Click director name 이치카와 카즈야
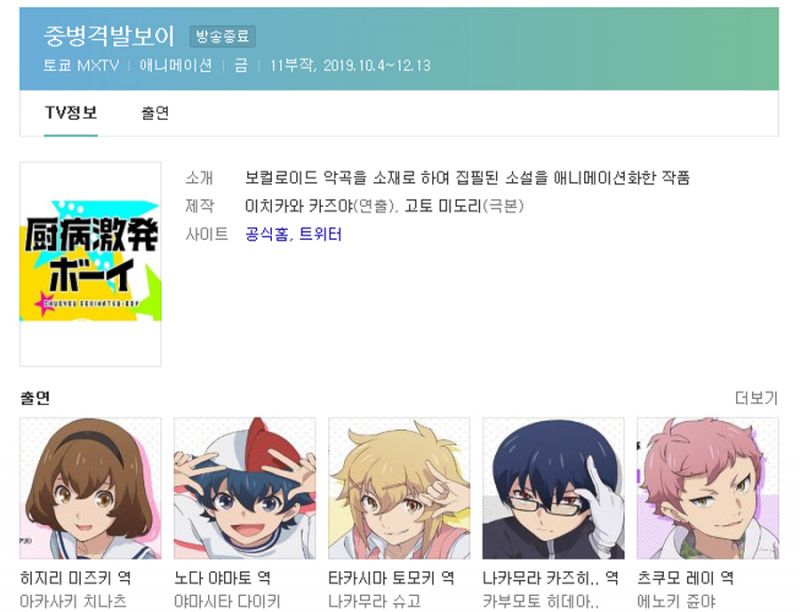 click(x=299, y=206)
